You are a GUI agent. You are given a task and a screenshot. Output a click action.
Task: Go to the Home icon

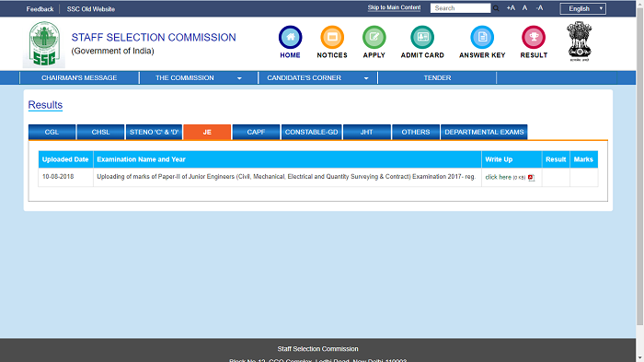[x=290, y=38]
